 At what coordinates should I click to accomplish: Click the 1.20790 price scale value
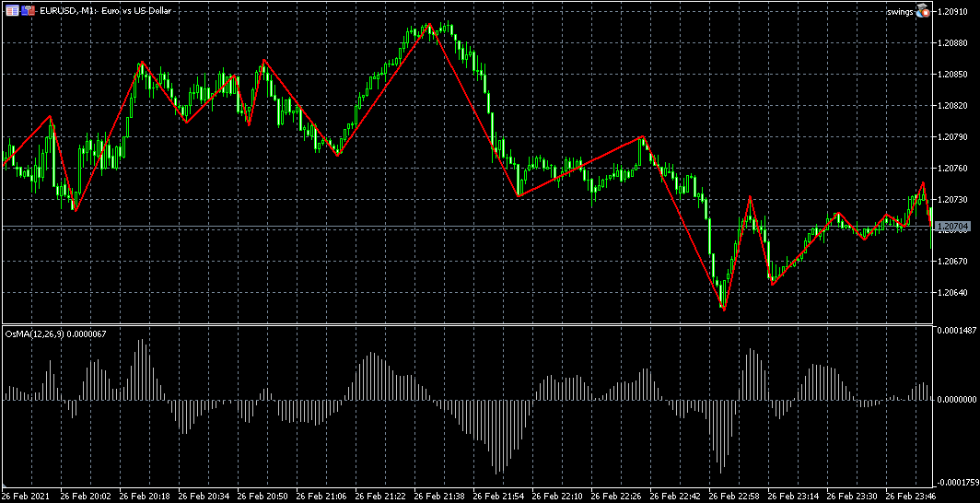click(953, 136)
